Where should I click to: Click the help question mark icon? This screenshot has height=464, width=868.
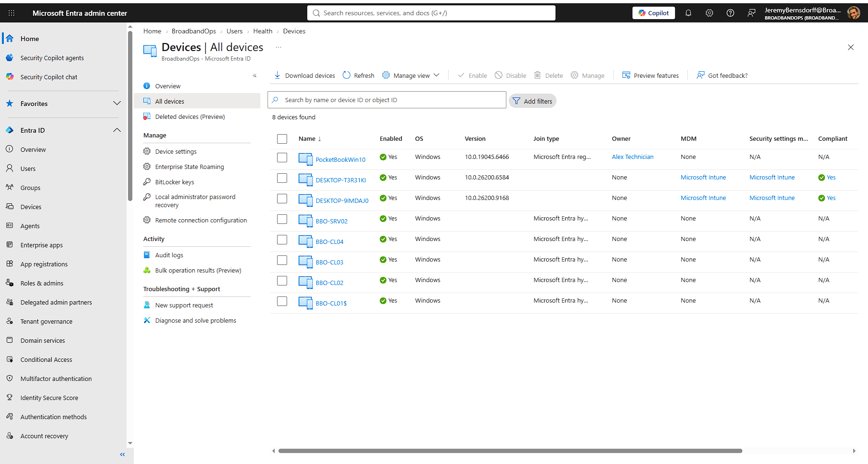point(730,13)
